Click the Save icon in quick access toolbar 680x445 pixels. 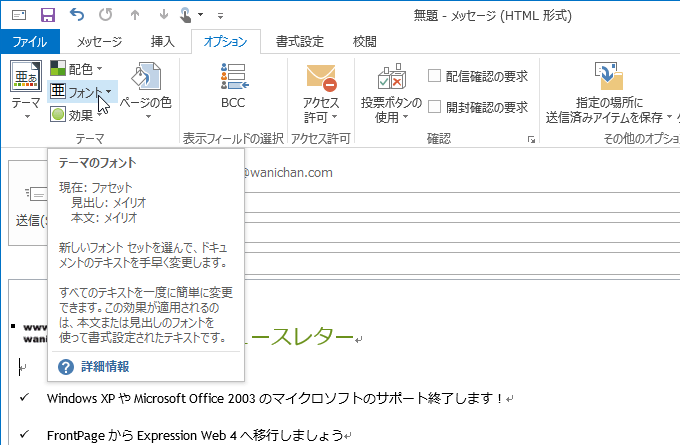[48, 15]
